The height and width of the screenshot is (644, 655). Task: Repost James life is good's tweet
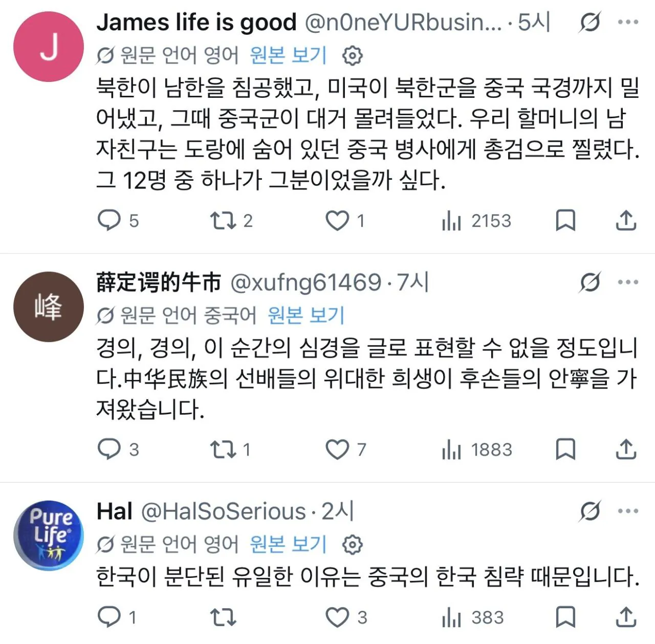[x=223, y=221]
